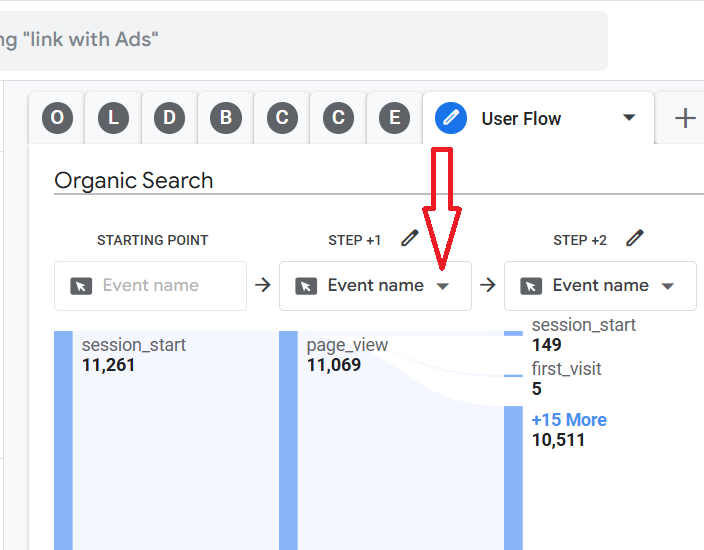Switch to the circular B tab
This screenshot has width=704, height=550.
tap(226, 118)
